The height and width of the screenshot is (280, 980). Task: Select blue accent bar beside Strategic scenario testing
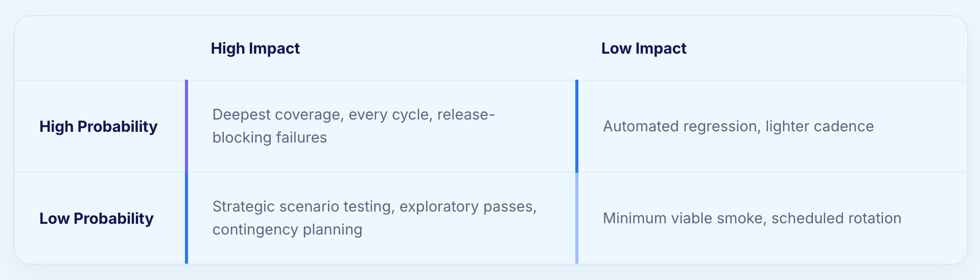(186, 218)
